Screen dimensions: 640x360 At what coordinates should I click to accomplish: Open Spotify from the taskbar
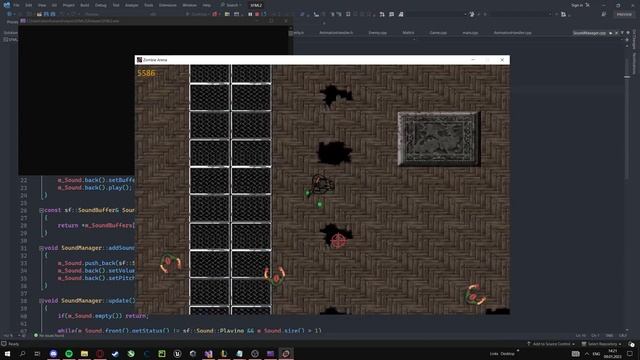coord(69,353)
